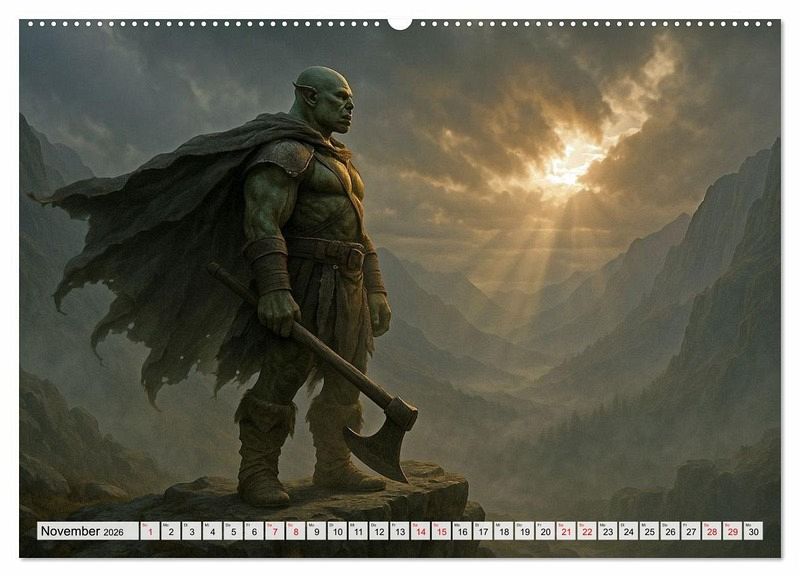Select day 25 in the calendar row

pos(649,532)
